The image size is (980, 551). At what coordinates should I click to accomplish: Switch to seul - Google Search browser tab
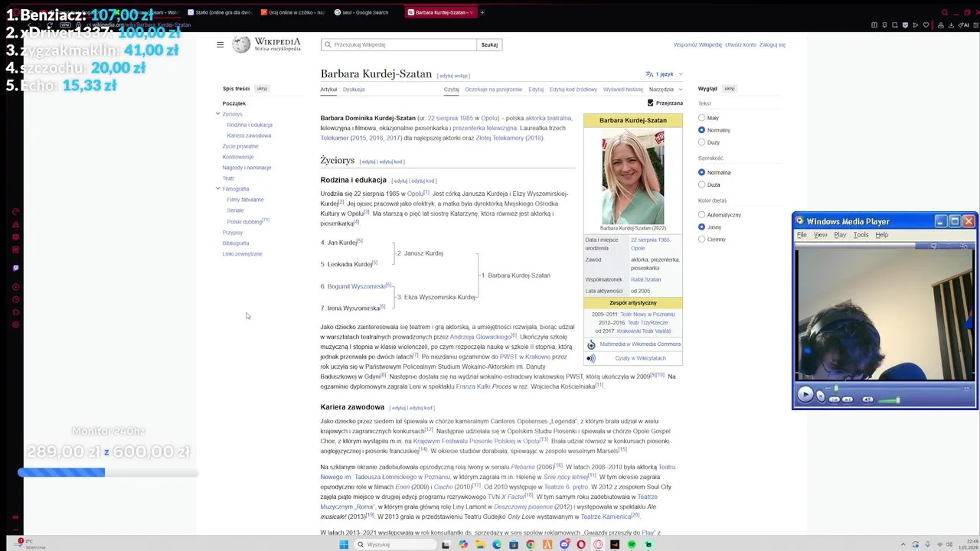[x=365, y=12]
